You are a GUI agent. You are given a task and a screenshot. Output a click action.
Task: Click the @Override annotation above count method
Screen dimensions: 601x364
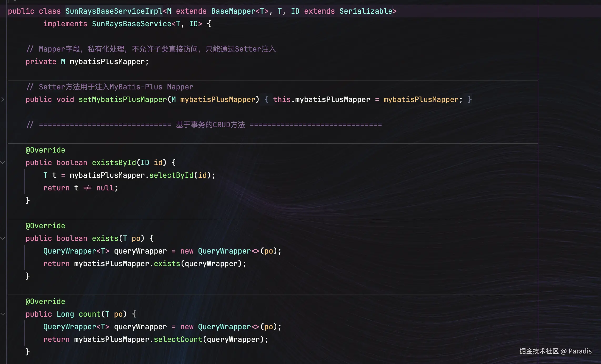click(x=45, y=301)
